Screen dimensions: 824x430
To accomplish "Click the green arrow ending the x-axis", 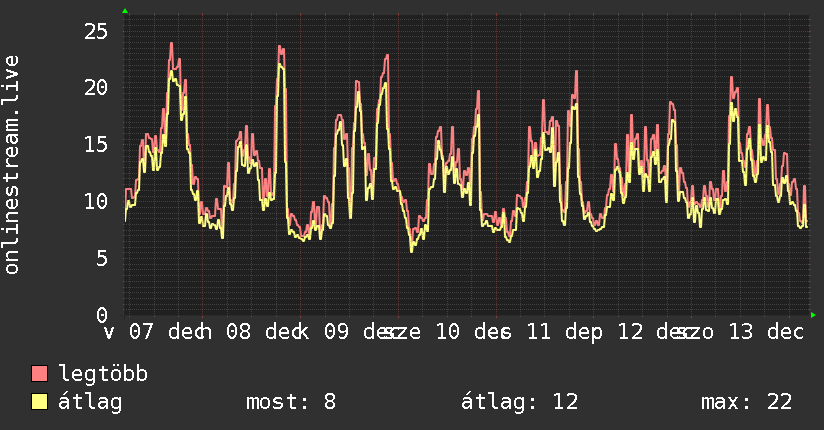I will pos(813,315).
